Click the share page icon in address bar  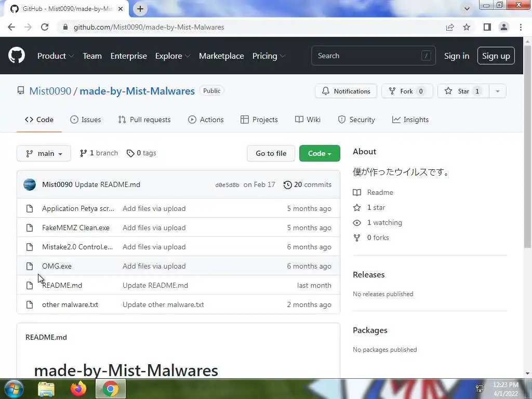450,27
